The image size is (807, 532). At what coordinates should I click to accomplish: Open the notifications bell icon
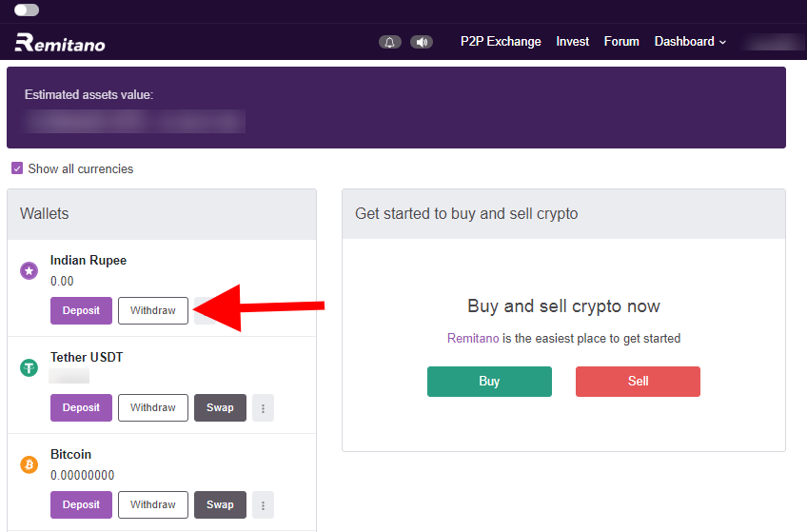pos(389,42)
